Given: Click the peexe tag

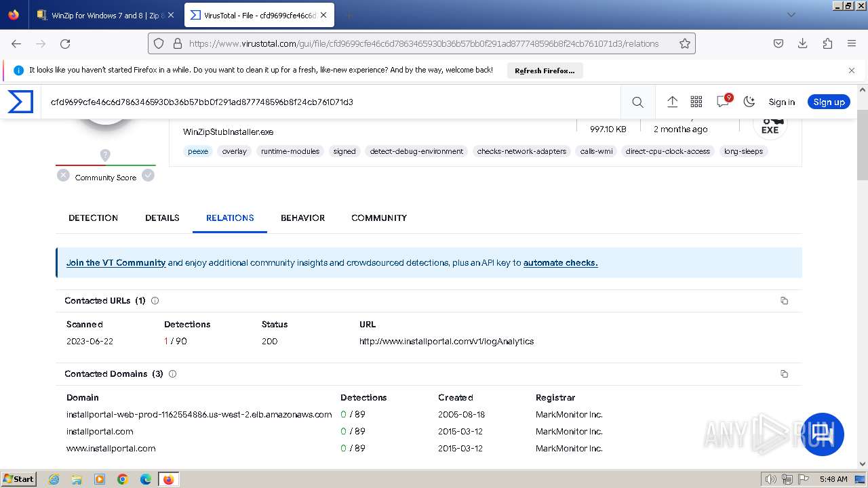Looking at the screenshot, I should pos(198,151).
